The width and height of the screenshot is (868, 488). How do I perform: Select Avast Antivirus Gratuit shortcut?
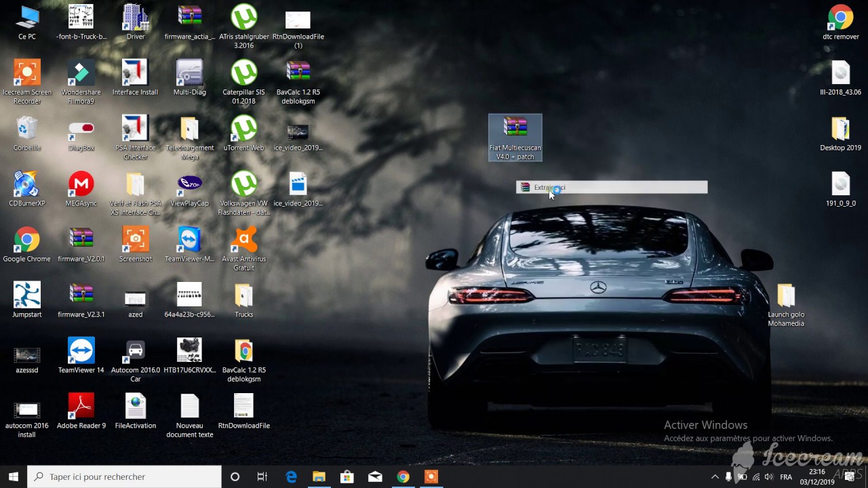pyautogui.click(x=244, y=249)
